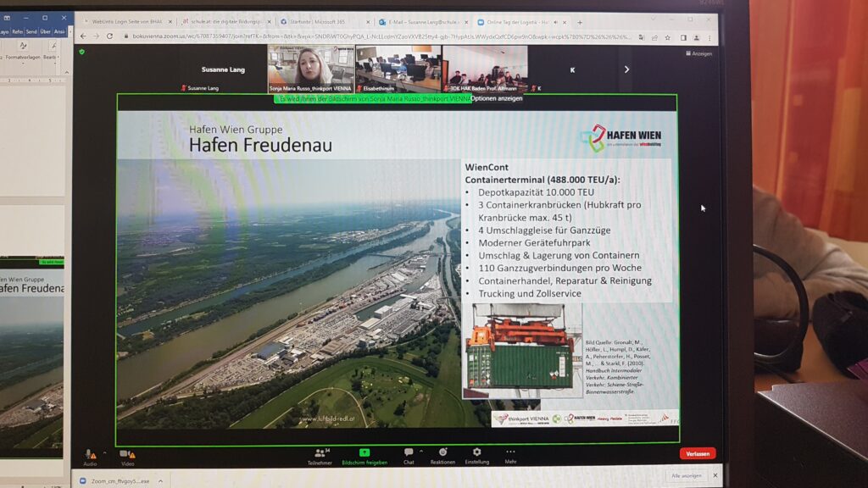The image size is (868, 488).
Task: Click Bildschirm freigeben to share screen
Action: [364, 457]
